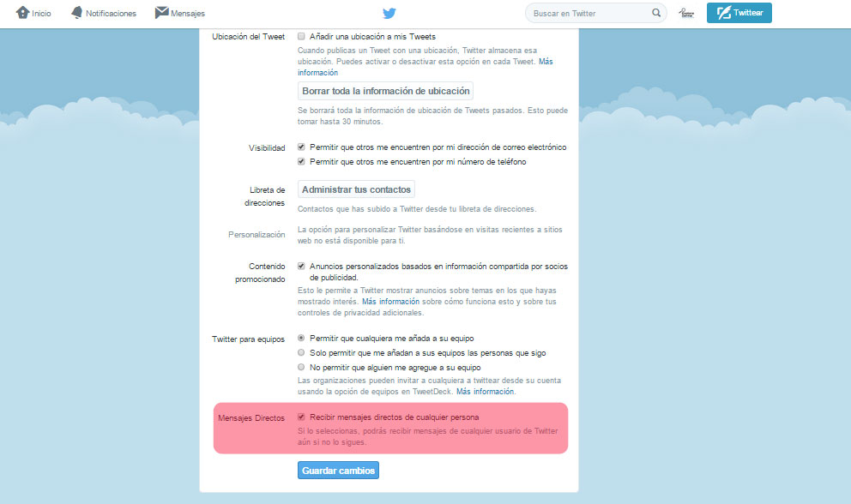The height and width of the screenshot is (504, 851).
Task: Uncheck find me by número de teléfono
Action: coord(301,162)
